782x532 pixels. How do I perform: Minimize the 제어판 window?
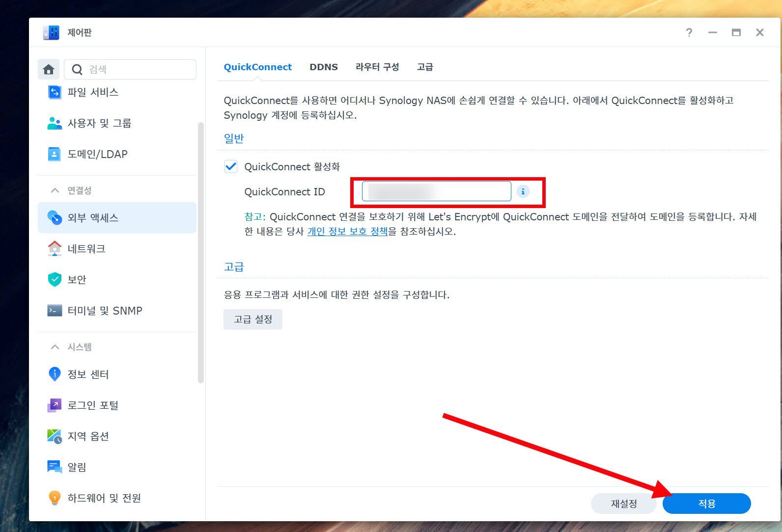tap(713, 32)
